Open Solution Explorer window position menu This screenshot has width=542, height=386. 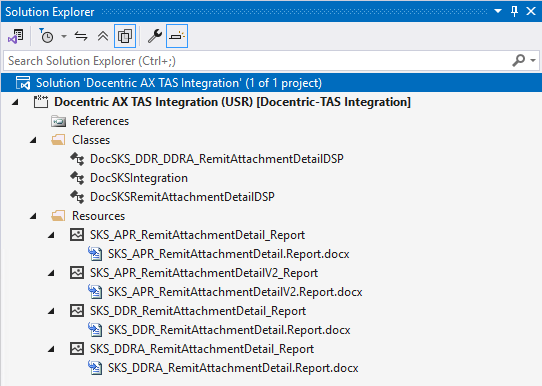point(498,11)
